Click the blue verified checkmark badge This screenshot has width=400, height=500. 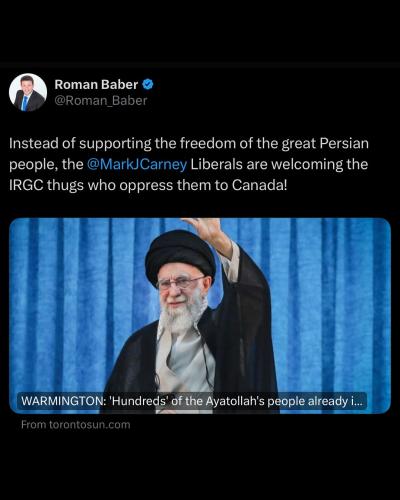[148, 84]
